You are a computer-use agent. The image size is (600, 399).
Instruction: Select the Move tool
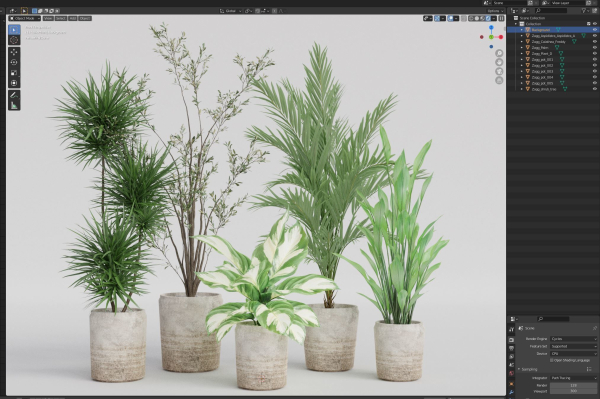(x=14, y=52)
